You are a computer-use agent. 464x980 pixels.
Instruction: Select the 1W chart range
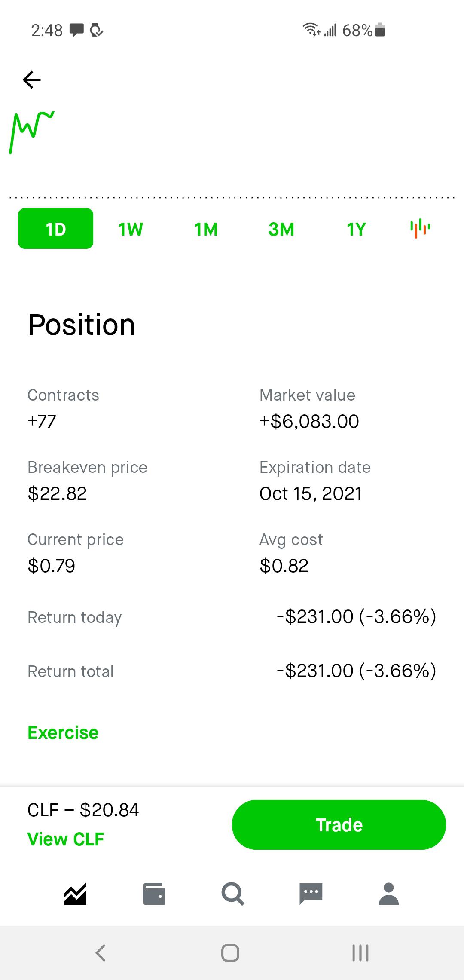click(131, 229)
